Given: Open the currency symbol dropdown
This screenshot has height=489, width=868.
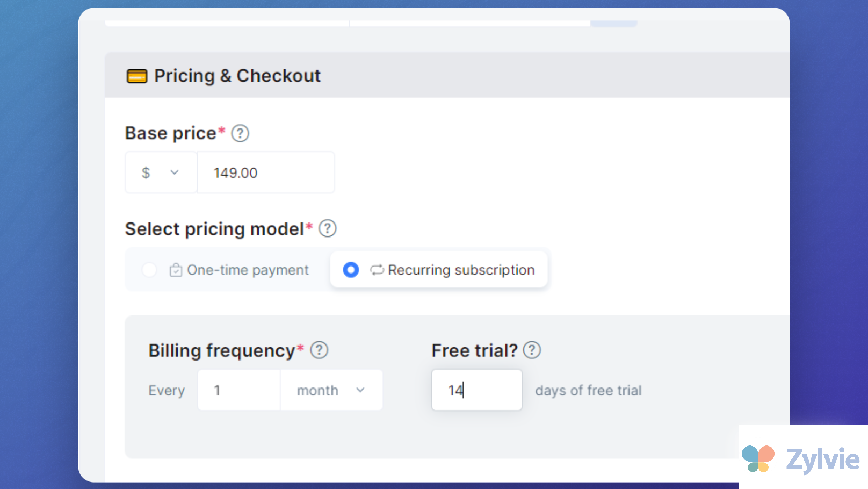Looking at the screenshot, I should point(161,172).
